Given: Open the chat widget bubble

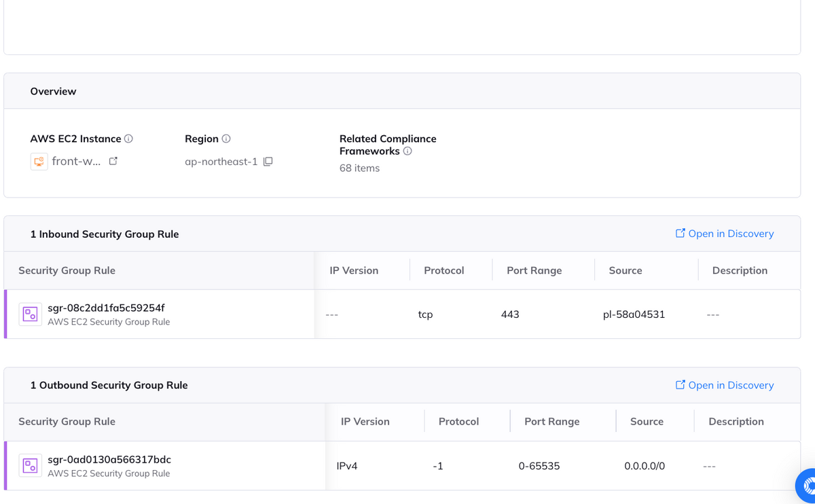Looking at the screenshot, I should click(x=807, y=486).
